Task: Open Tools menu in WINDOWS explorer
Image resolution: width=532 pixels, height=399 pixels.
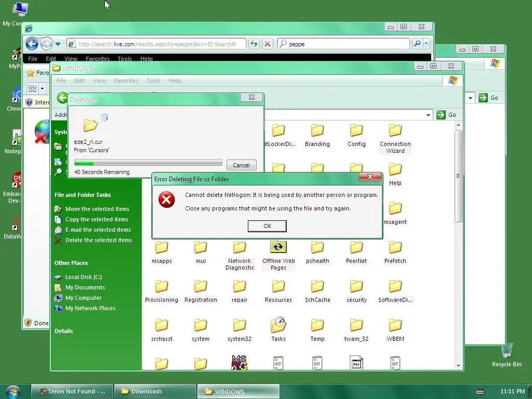Action: click(153, 81)
